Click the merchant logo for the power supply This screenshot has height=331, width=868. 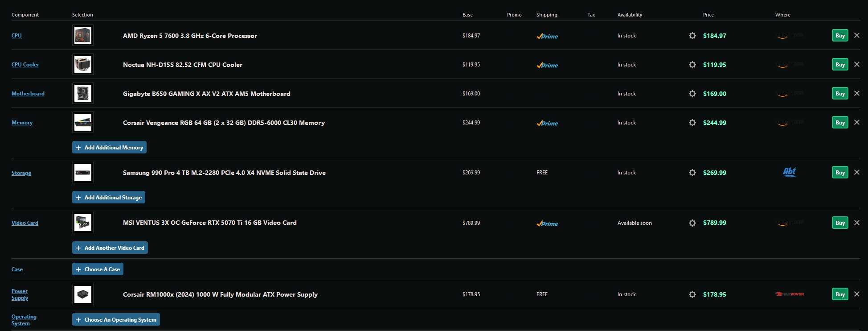[790, 294]
